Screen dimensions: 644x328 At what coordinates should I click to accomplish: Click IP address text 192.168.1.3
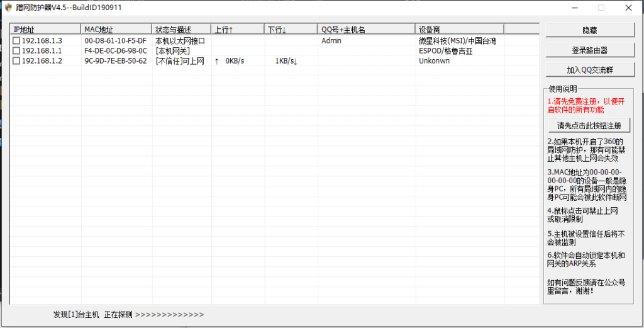pyautogui.click(x=42, y=41)
